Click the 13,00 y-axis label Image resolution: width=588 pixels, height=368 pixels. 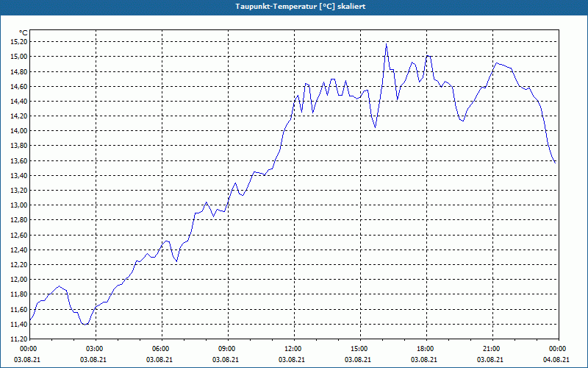tap(18, 205)
